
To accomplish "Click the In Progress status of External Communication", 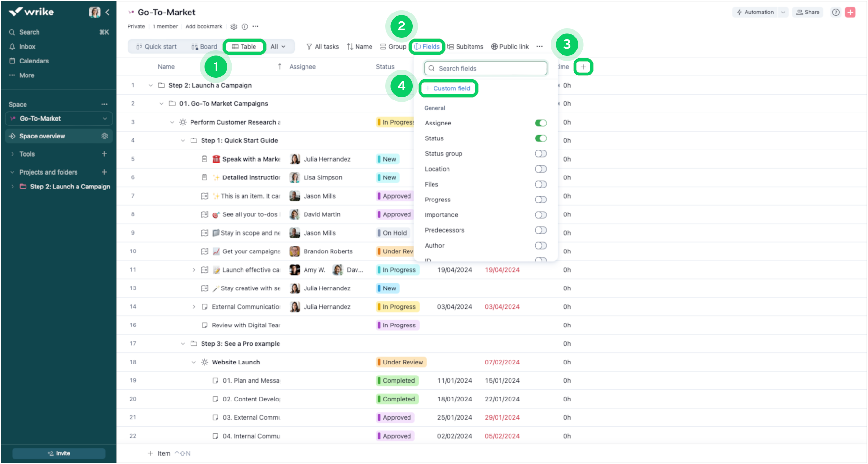I will (x=398, y=307).
